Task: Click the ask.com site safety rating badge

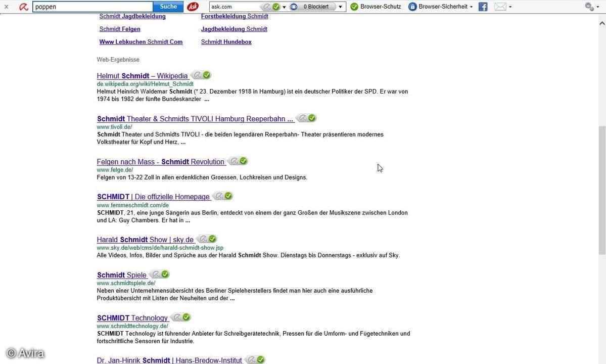Action: (x=270, y=7)
